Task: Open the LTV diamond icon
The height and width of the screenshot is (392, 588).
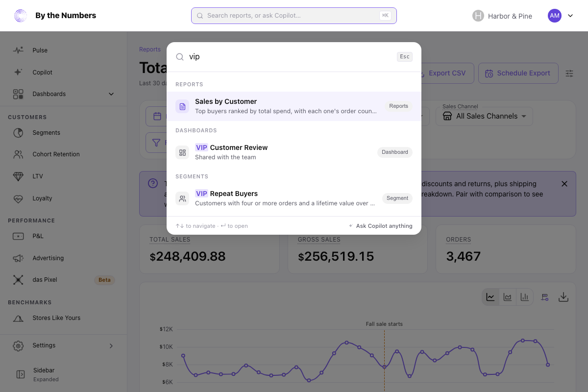Action: 18,176
